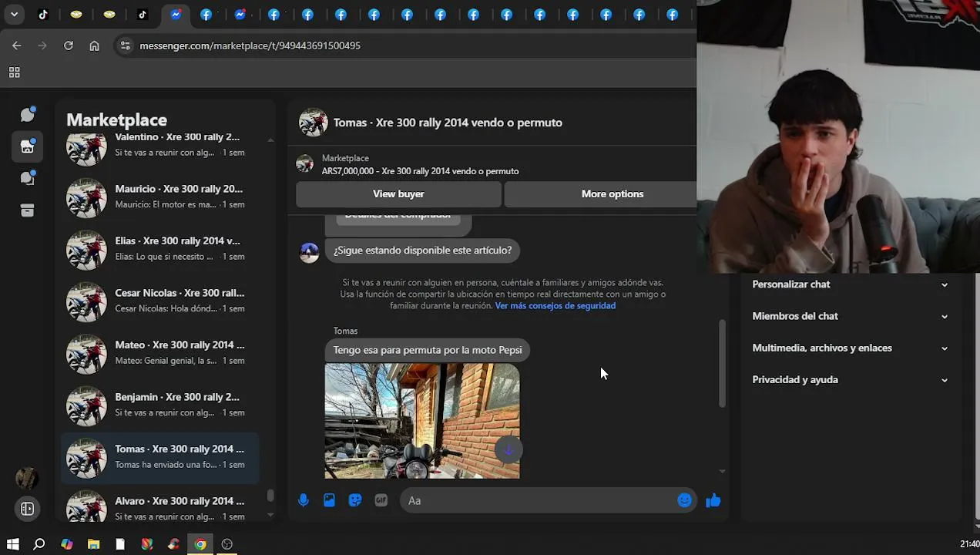Attach a photo with the image icon
This screenshot has width=980, height=555.
pyautogui.click(x=329, y=500)
